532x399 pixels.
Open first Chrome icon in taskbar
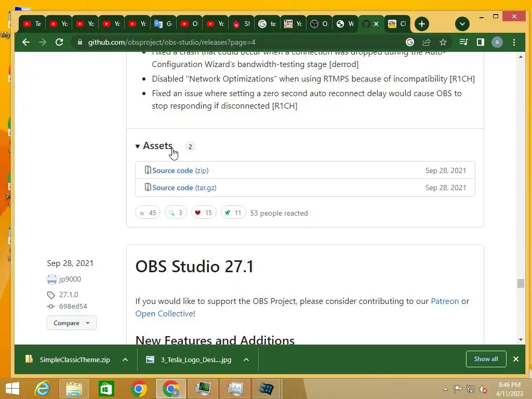(138, 389)
